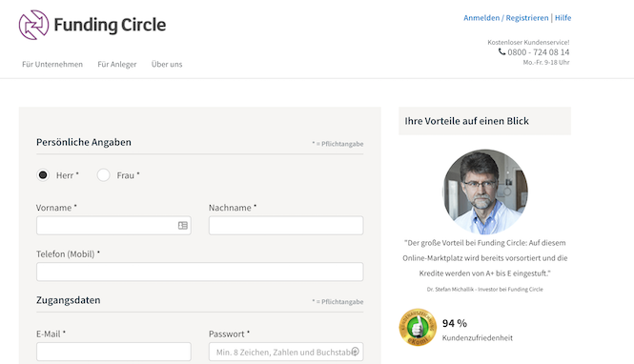Click the password manager icon in Passwort field
634x364 pixels.
pyautogui.click(x=355, y=352)
